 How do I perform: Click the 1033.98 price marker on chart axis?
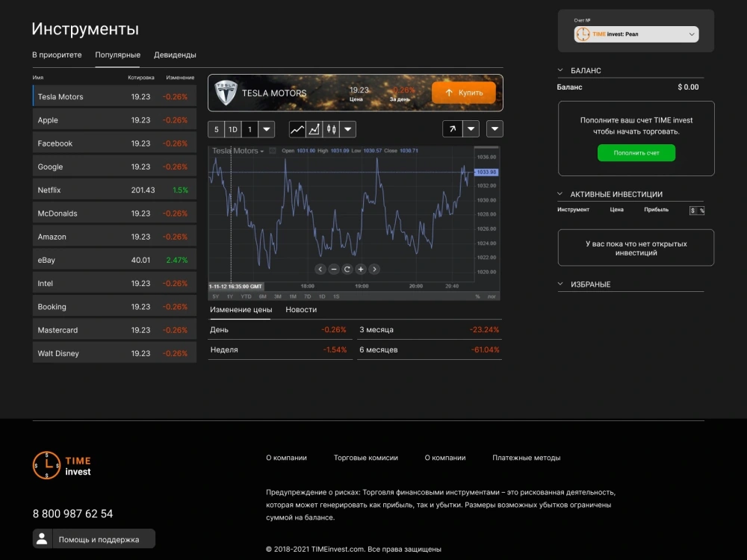[x=486, y=172]
